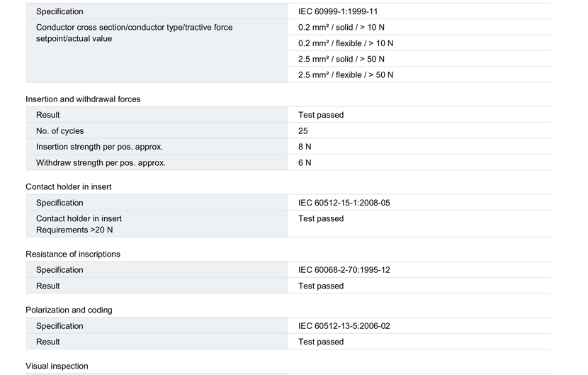Image resolution: width=588 pixels, height=375 pixels.
Task: Select the 0.2 mm² / solid / > 10 N row
Action: point(419,28)
